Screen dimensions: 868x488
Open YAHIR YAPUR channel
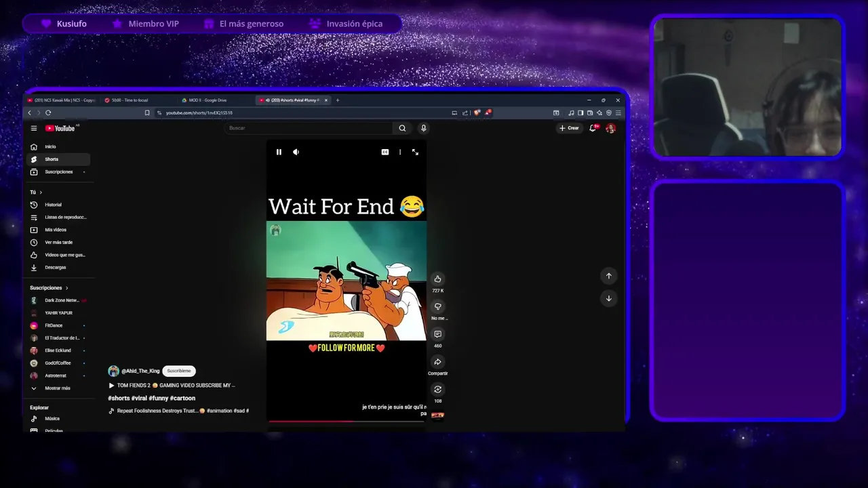(x=58, y=312)
